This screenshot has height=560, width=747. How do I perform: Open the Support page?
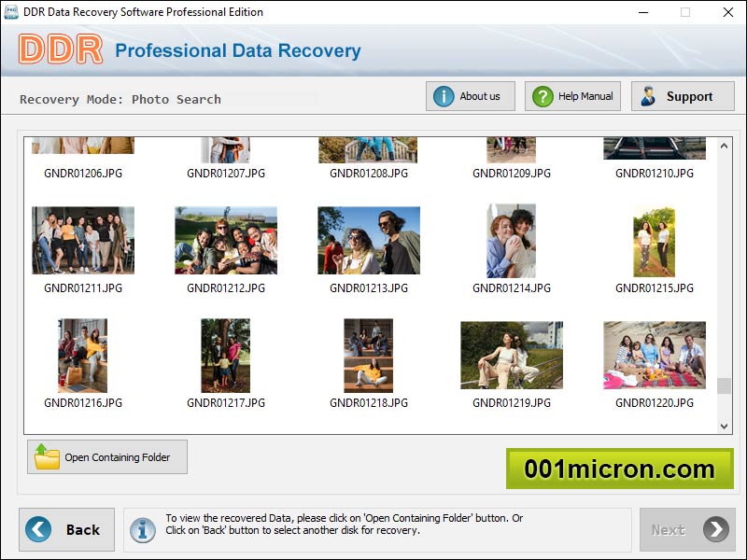click(x=683, y=95)
